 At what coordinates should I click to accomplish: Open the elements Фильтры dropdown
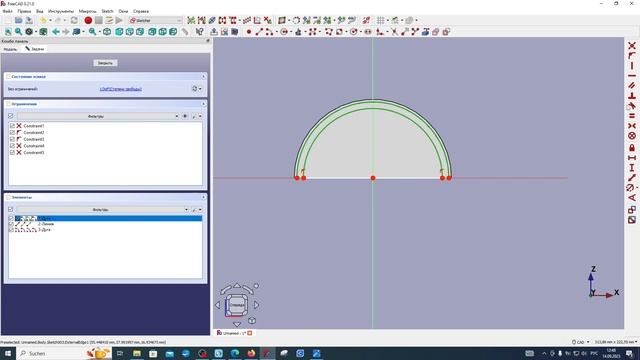click(x=103, y=209)
